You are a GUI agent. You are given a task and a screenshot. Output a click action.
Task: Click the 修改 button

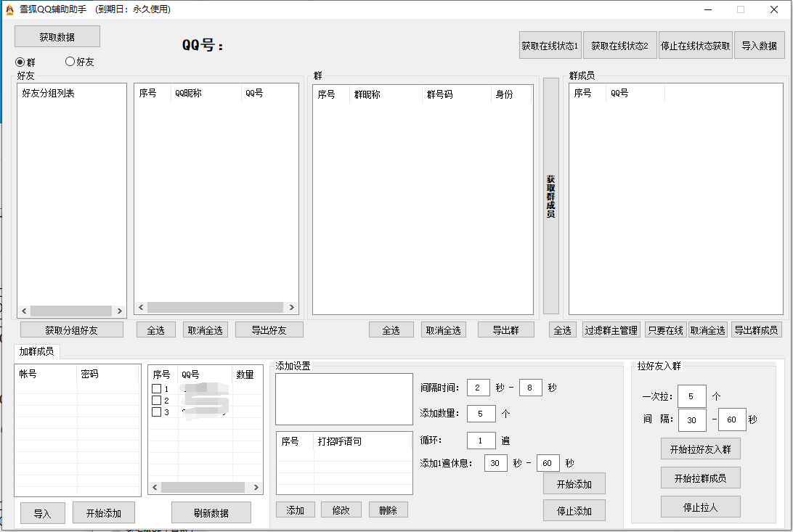tap(341, 510)
